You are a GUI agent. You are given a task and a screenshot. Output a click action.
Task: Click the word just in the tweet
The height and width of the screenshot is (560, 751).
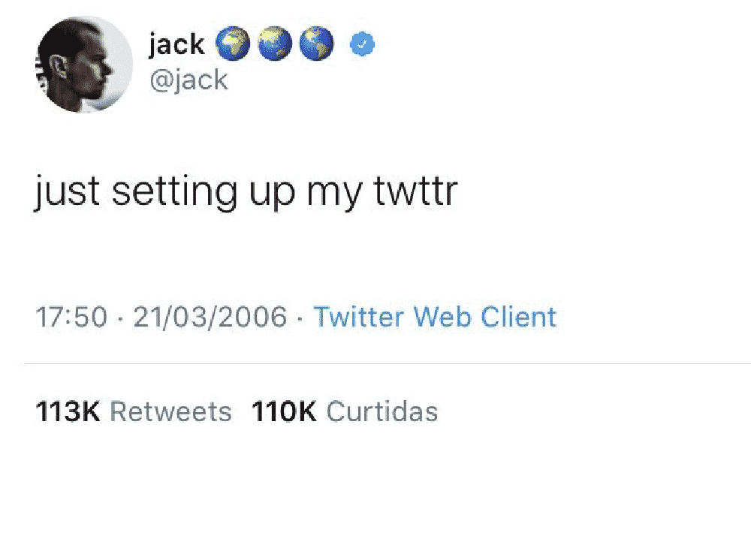click(x=68, y=192)
